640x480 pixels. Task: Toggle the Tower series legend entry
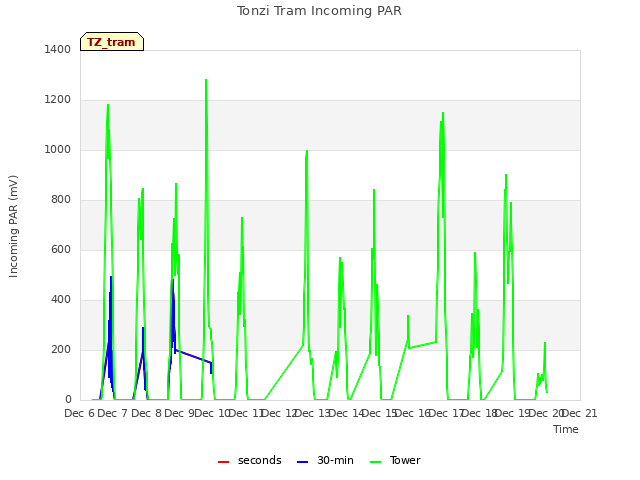point(395,460)
